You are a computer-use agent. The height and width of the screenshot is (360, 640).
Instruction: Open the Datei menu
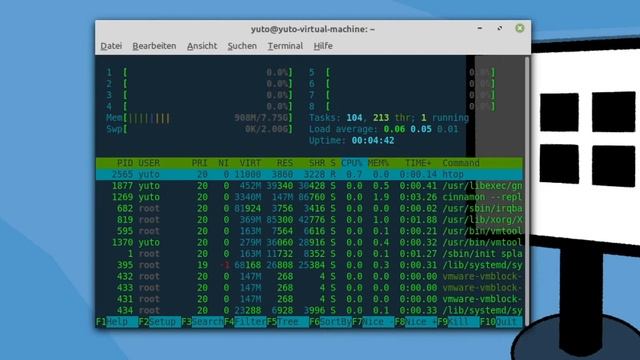pyautogui.click(x=111, y=46)
